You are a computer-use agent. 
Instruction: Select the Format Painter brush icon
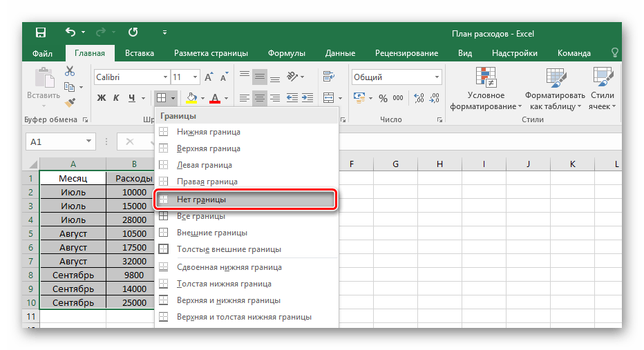pos(70,102)
